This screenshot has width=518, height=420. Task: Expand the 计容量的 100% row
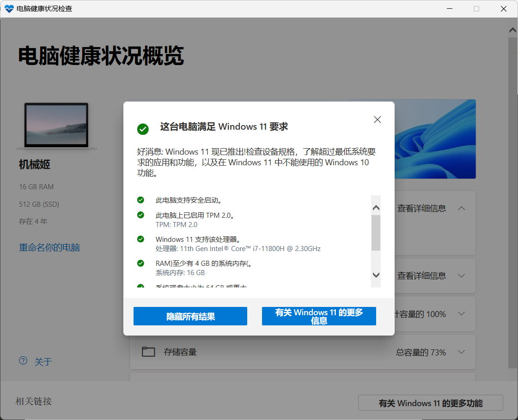(461, 313)
